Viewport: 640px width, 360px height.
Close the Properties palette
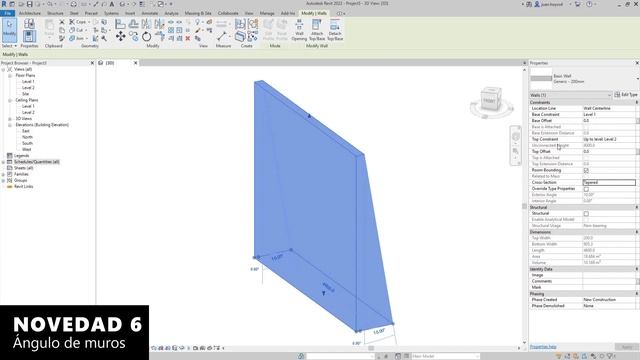pos(637,63)
